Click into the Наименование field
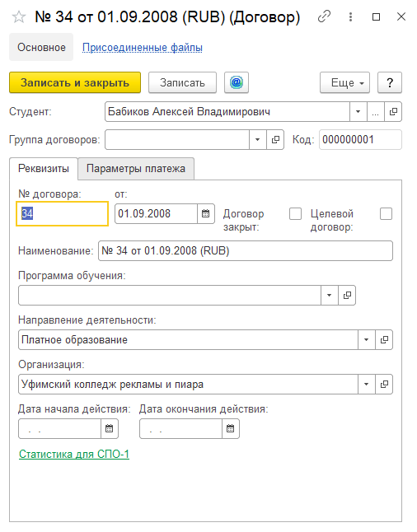Screen dimensions: 417x532 246,250
